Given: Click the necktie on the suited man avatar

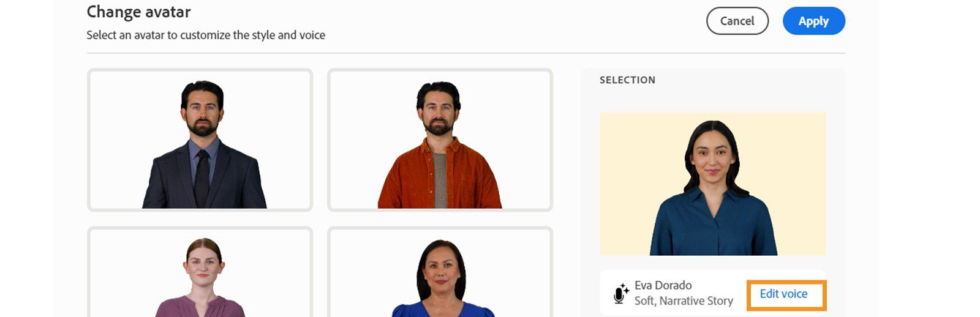Looking at the screenshot, I should 202,177.
